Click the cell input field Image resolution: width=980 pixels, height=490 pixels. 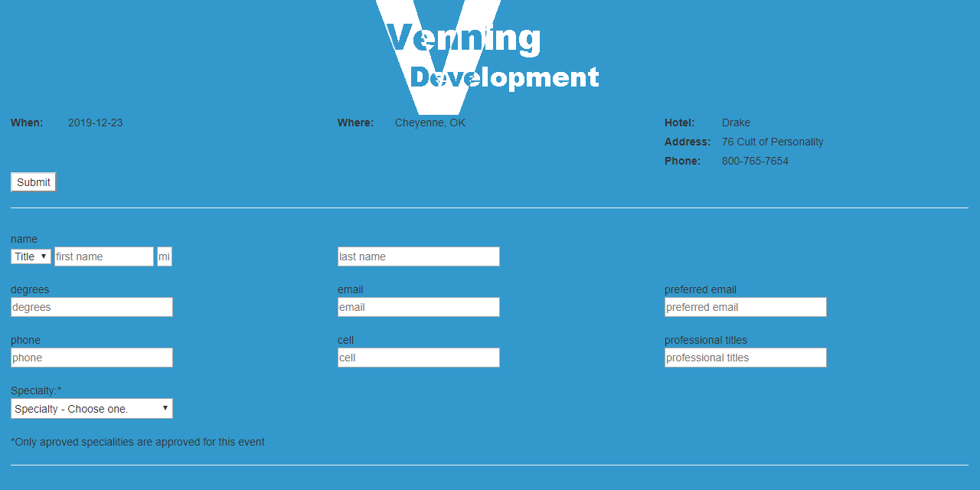point(419,358)
